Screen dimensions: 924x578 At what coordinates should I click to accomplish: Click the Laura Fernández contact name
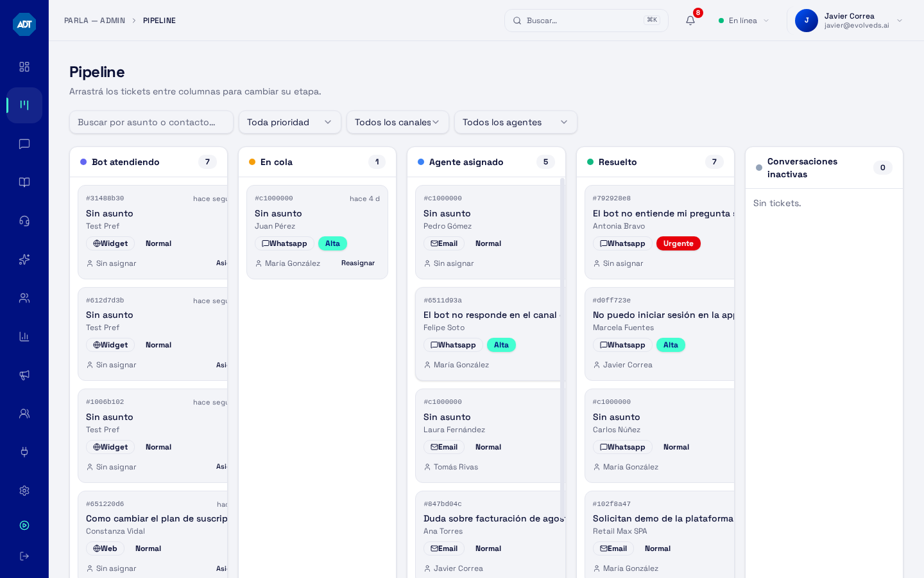pyautogui.click(x=454, y=430)
